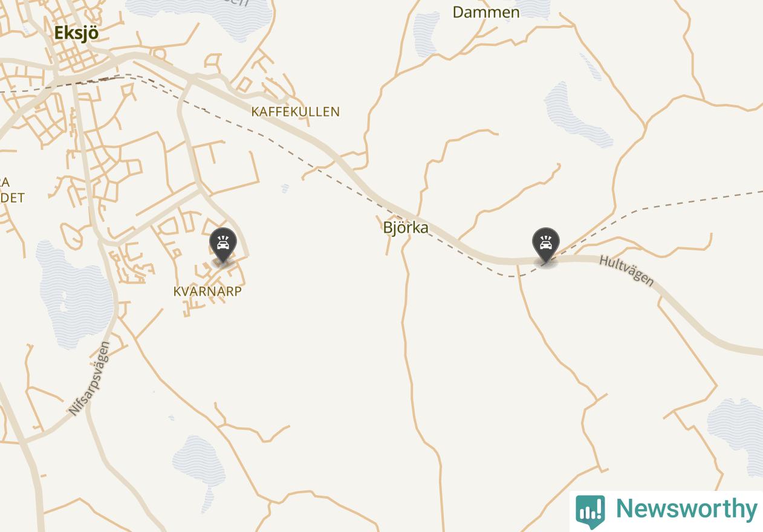Click the small lake left of Dammen
Viewport: 763px width, 532px height.
point(426,34)
